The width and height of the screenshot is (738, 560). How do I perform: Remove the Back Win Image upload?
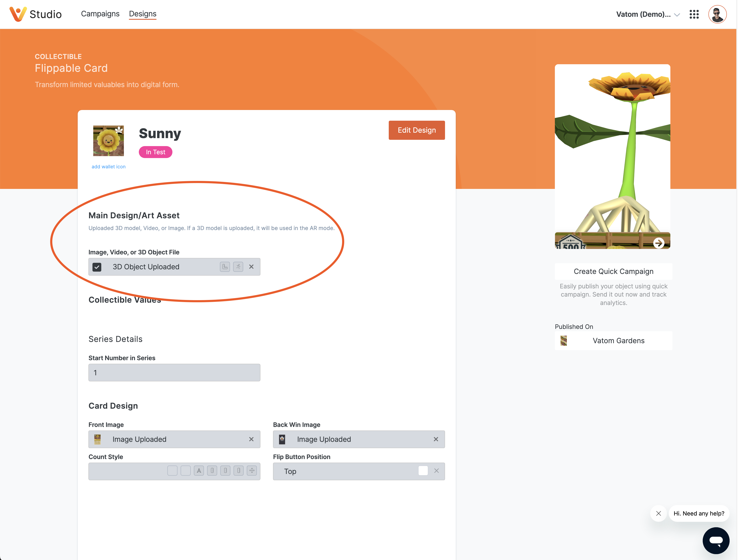tap(436, 439)
